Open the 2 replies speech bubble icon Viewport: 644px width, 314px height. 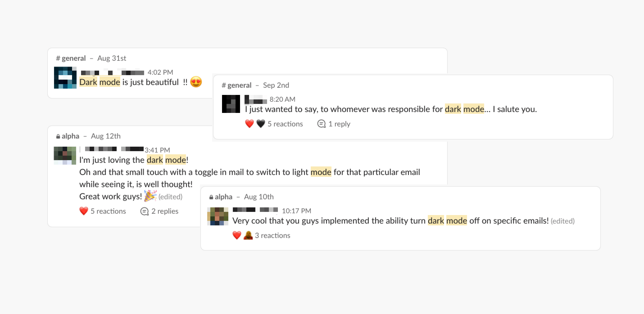pos(144,211)
